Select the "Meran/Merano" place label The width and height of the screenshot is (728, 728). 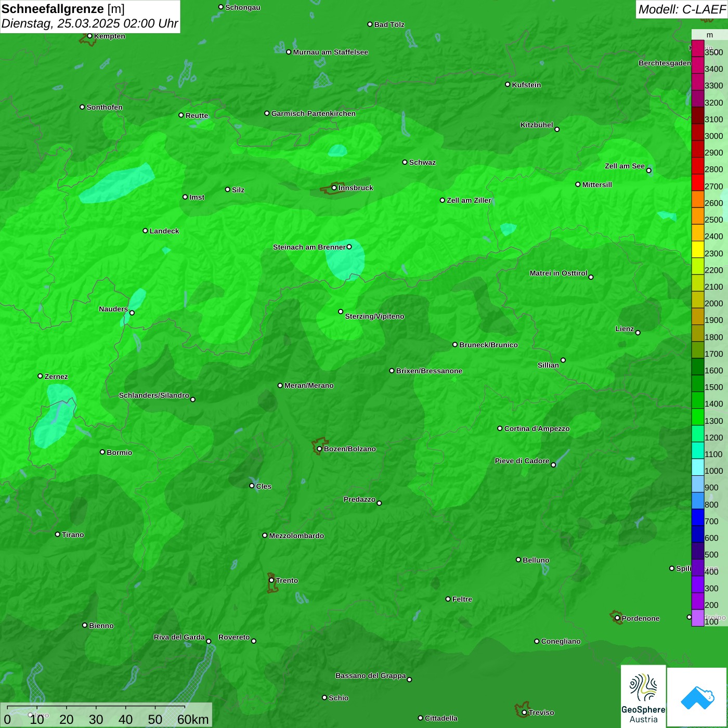tap(309, 385)
